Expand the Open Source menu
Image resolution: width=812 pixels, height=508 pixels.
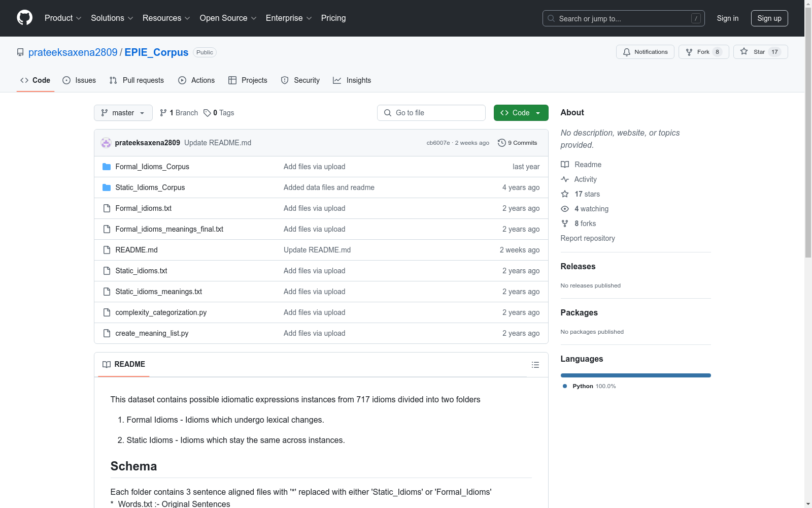[228, 18]
